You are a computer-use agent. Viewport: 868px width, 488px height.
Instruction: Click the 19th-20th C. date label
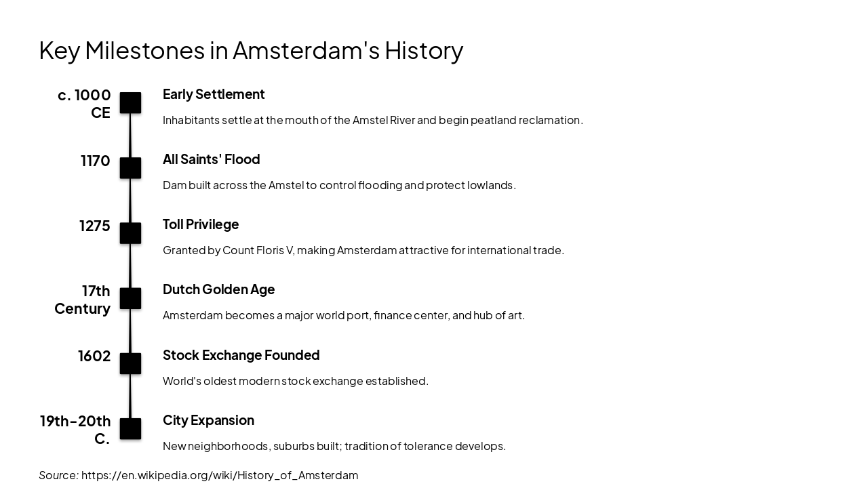(75, 430)
